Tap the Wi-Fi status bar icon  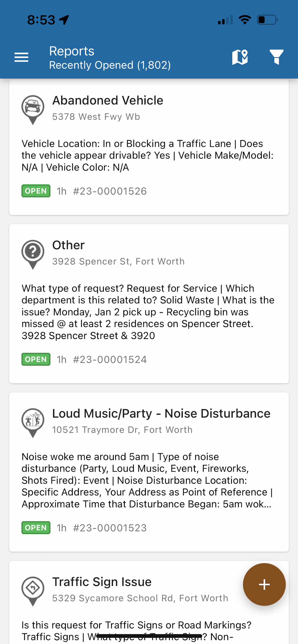[245, 20]
